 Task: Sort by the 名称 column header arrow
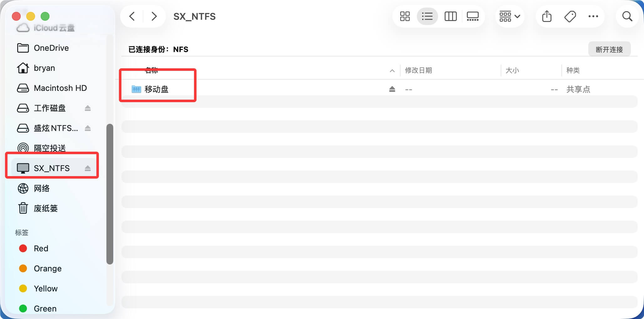pos(392,71)
